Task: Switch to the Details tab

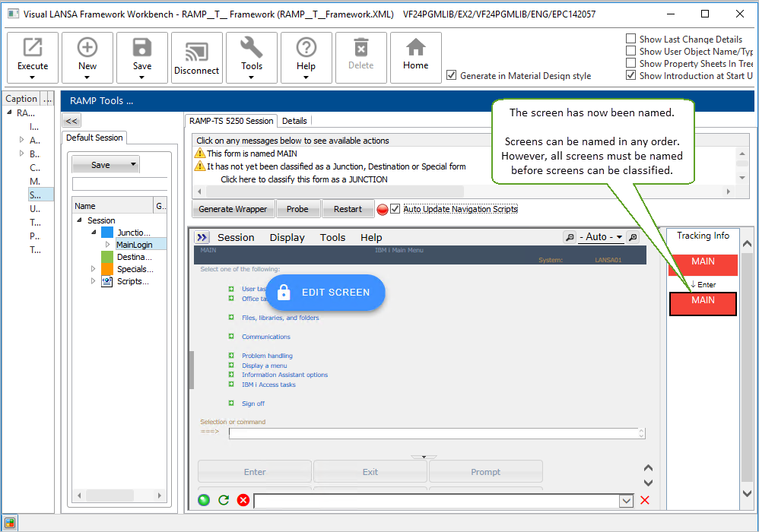Action: point(294,121)
